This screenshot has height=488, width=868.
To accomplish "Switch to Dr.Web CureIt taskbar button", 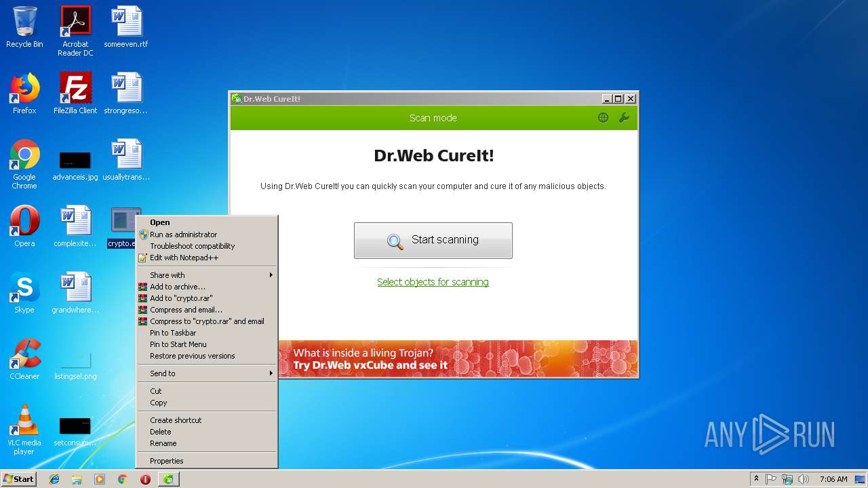I will coord(168,479).
